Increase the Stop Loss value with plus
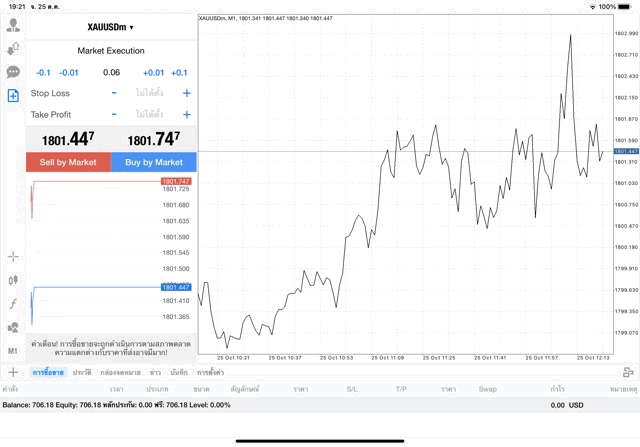 (186, 93)
